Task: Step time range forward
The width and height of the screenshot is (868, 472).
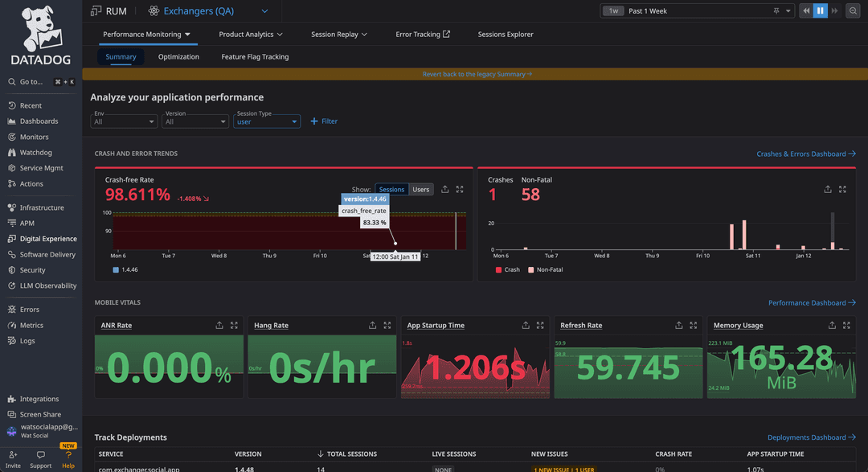Action: (834, 10)
